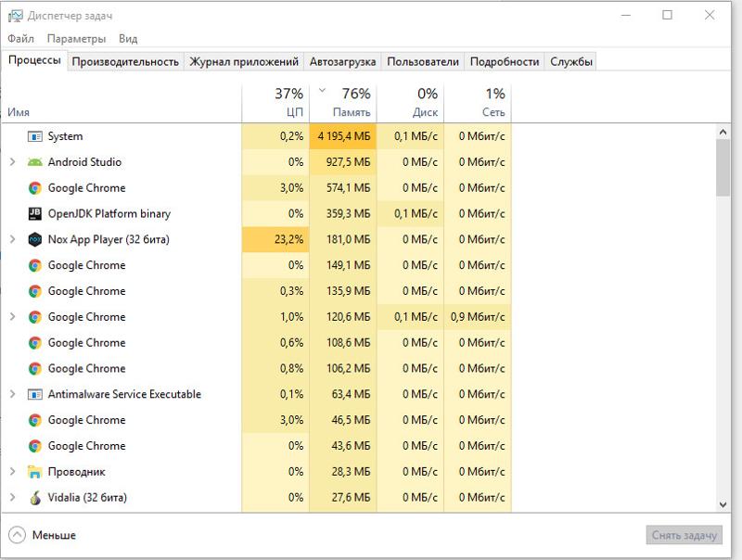Click the Nox App Player icon

tap(35, 239)
